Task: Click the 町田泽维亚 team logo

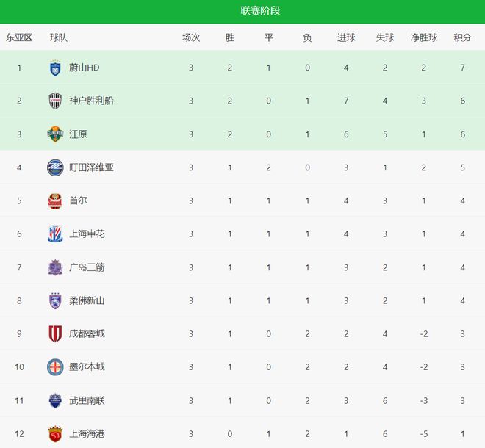Action: (55, 167)
